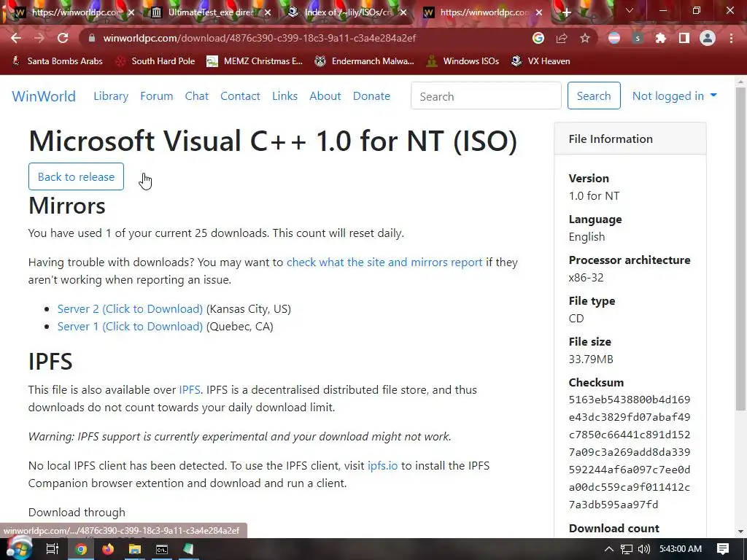
Task: Click the s extension icon in toolbar
Action: [x=638, y=38]
